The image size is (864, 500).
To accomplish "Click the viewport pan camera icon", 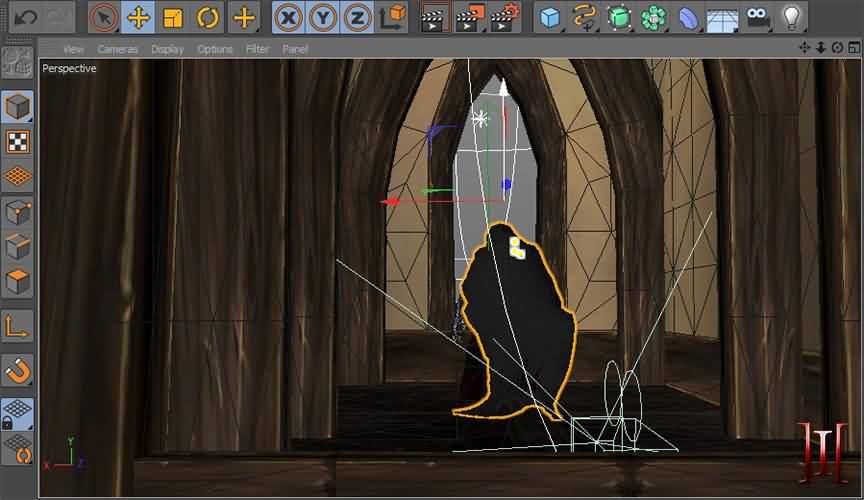I will (804, 47).
